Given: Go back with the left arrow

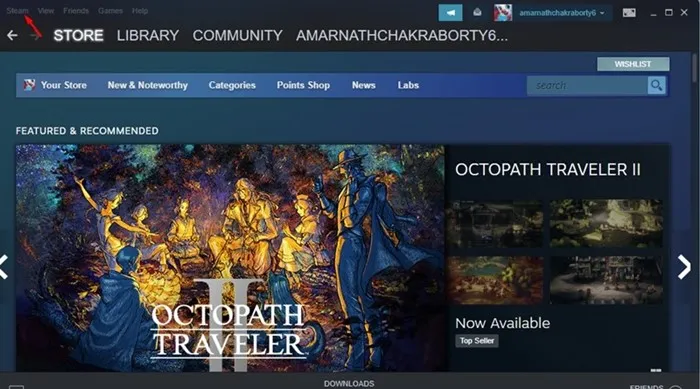Looking at the screenshot, I should (x=12, y=35).
